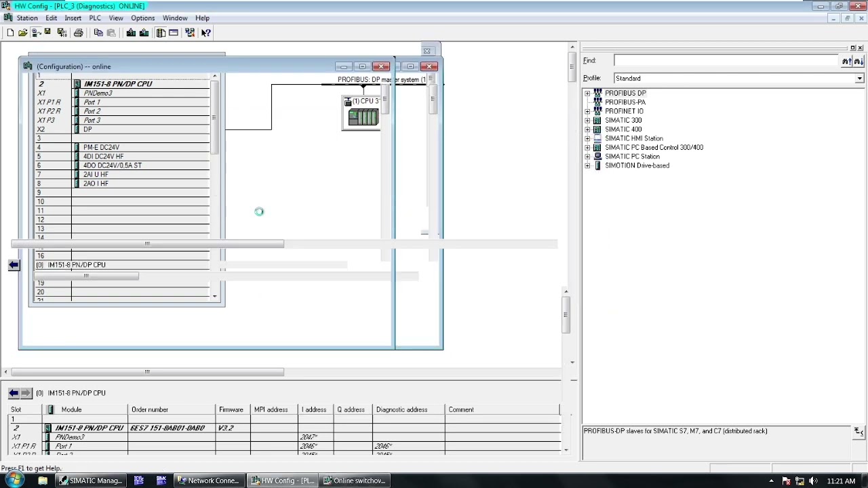The image size is (868, 488).
Task: Switch to SIMATIC Manager in the taskbar
Action: (x=91, y=481)
